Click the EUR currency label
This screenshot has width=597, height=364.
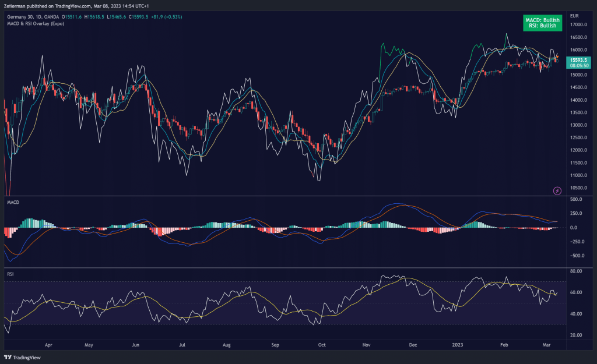coord(574,15)
